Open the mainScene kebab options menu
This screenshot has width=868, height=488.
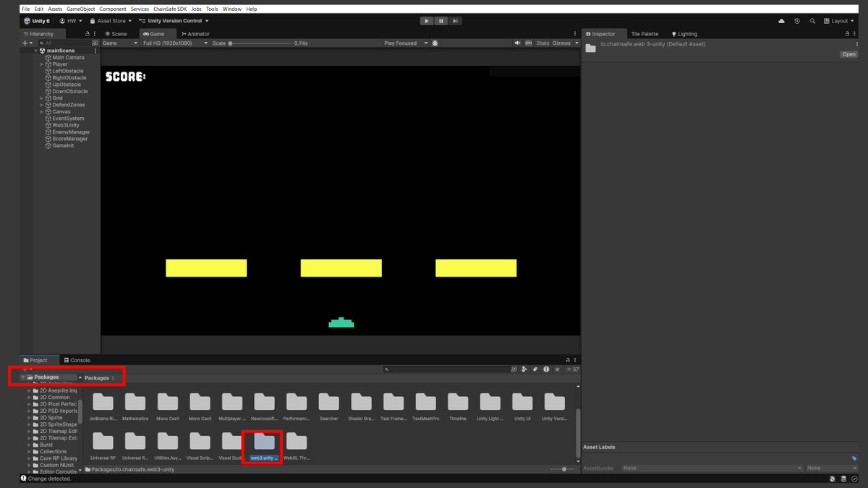[95, 51]
